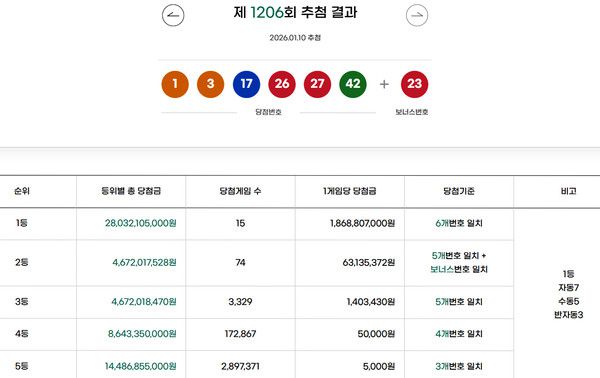Click the 수동5 remark text

pyautogui.click(x=568, y=301)
